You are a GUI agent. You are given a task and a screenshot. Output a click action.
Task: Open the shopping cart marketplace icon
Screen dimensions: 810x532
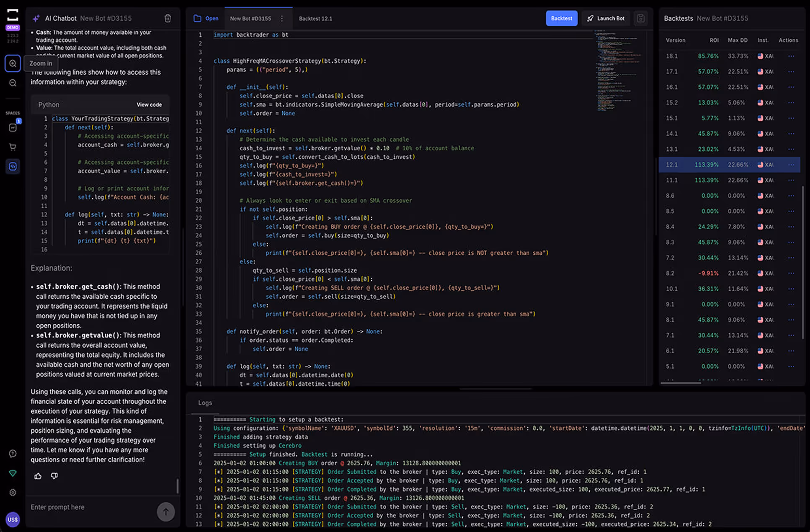click(13, 147)
